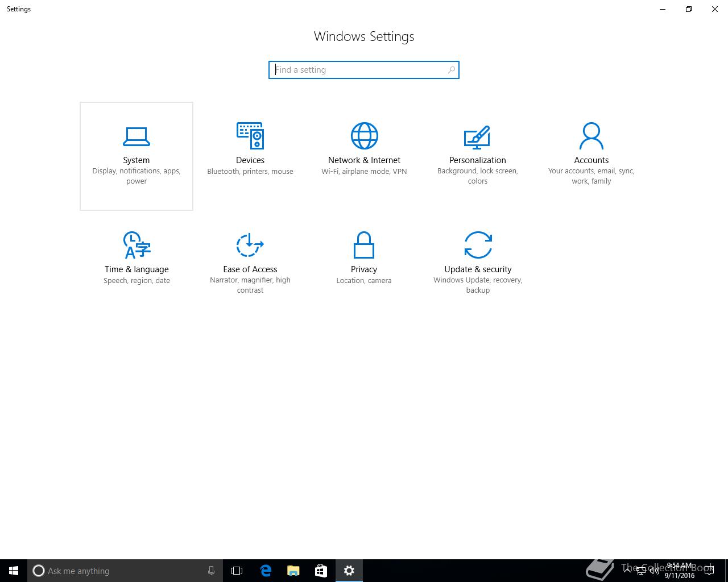Open Accounts settings
Image resolution: width=728 pixels, height=582 pixels.
(x=591, y=156)
